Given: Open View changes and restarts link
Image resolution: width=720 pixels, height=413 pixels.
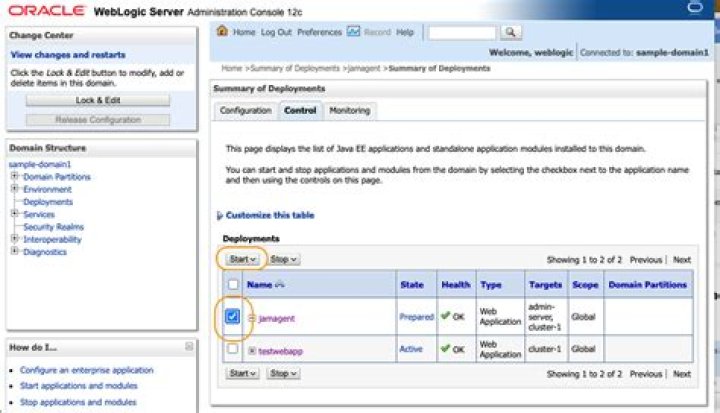Looking at the screenshot, I should [68, 55].
